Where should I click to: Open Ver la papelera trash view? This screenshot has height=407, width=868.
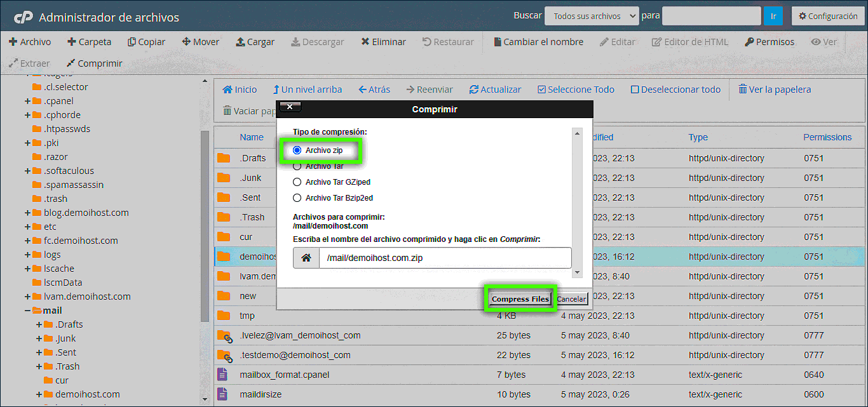[x=775, y=90]
